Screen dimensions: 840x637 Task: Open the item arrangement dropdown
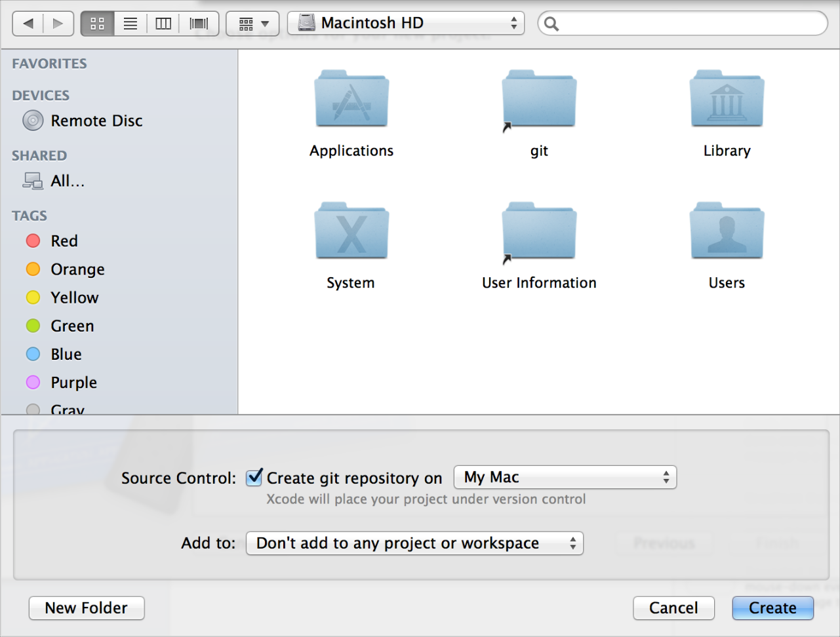(252, 24)
